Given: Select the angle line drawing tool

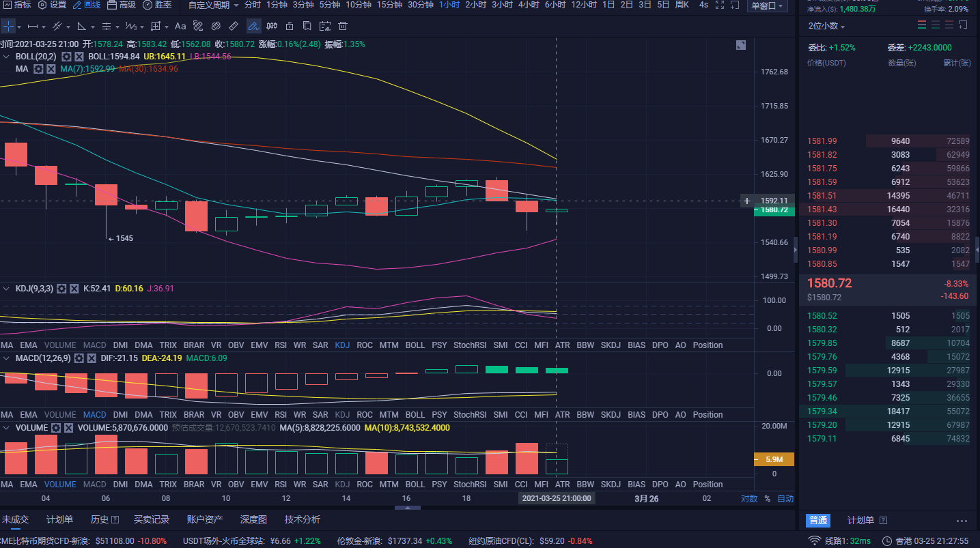Looking at the screenshot, I should 81,27.
